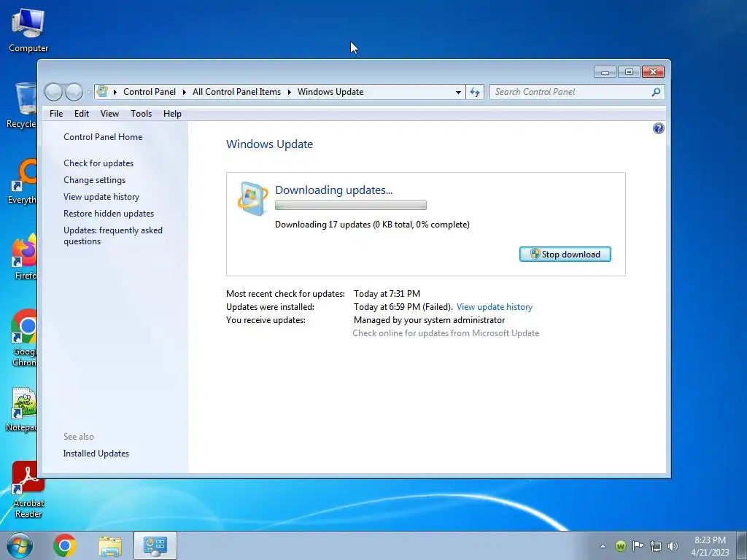Viewport: 747px width, 560px height.
Task: Go to Control Panel Home
Action: coord(103,136)
